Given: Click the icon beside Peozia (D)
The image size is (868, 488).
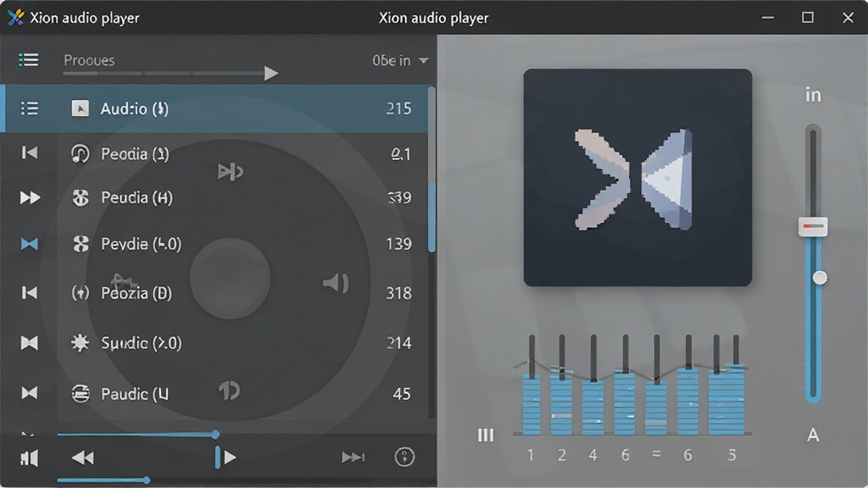Looking at the screenshot, I should pyautogui.click(x=81, y=292).
